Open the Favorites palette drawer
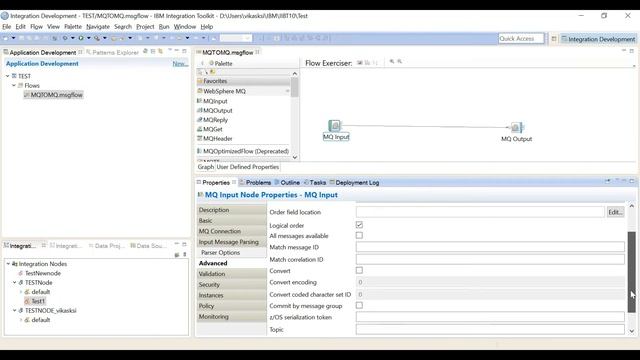 pos(243,81)
